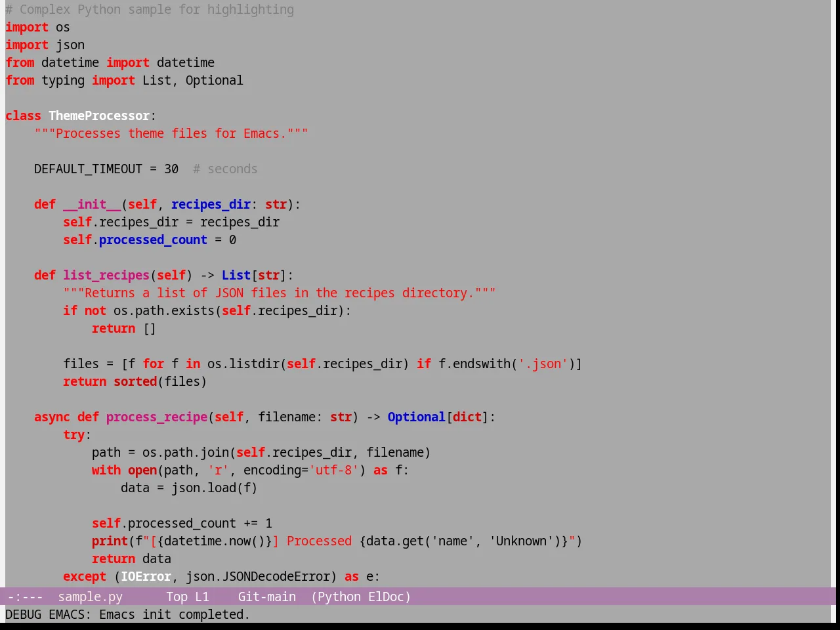The image size is (840, 630).
Task: Click the Git-main indicator in mode line
Action: [266, 597]
